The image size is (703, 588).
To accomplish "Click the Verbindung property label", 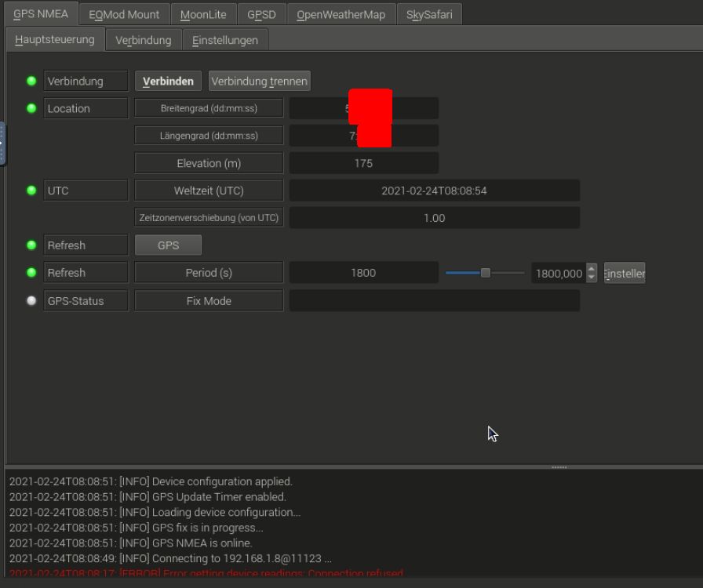I will pos(86,81).
